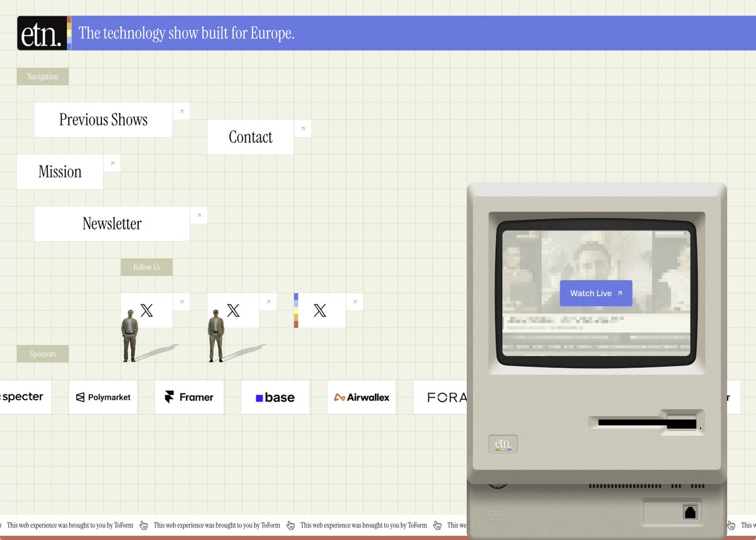Click arrow icon beside rainbow-striped X tile

(355, 302)
